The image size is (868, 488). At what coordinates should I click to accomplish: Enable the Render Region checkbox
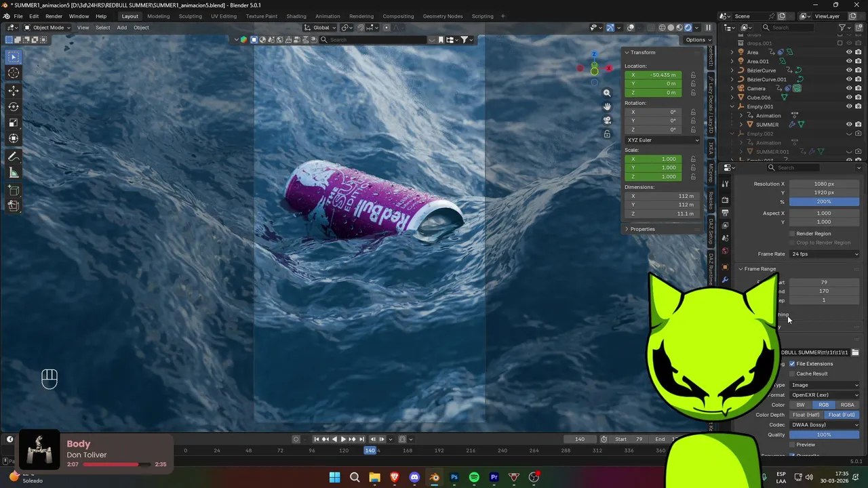click(x=792, y=234)
